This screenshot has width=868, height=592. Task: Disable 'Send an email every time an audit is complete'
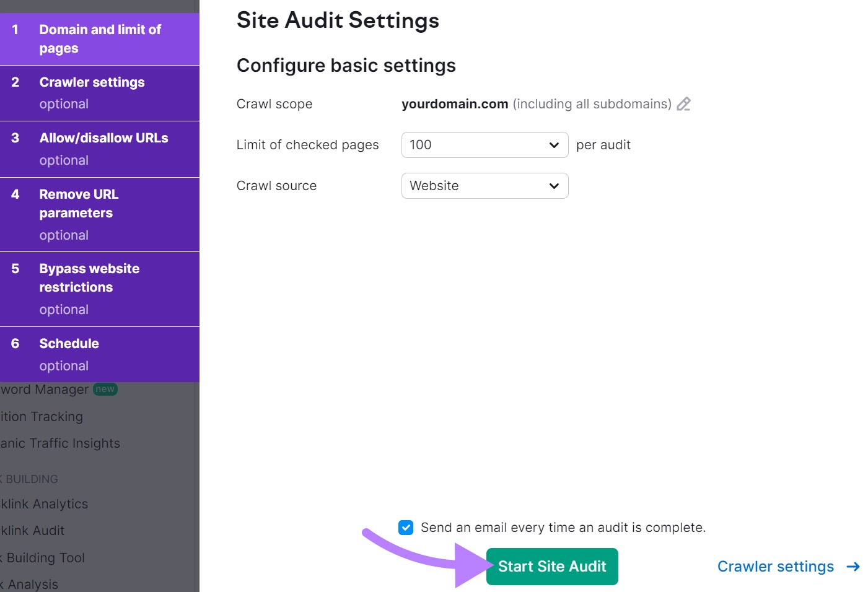[x=405, y=527]
